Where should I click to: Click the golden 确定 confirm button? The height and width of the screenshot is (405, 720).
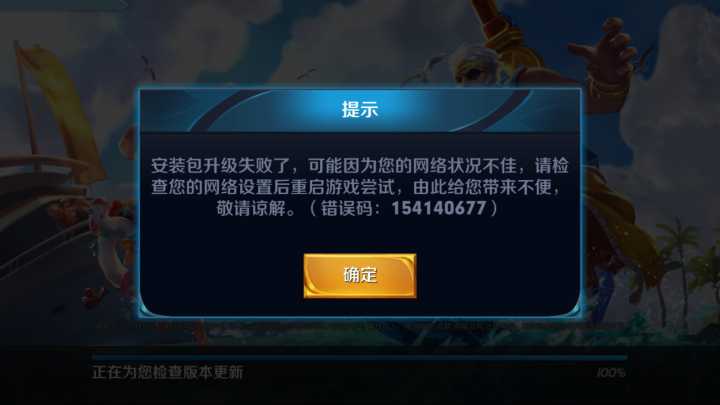360,276
